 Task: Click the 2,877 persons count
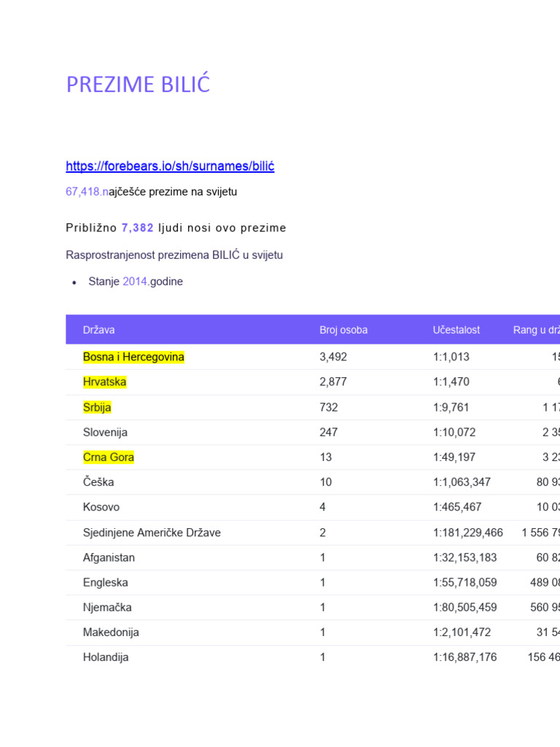(x=333, y=382)
